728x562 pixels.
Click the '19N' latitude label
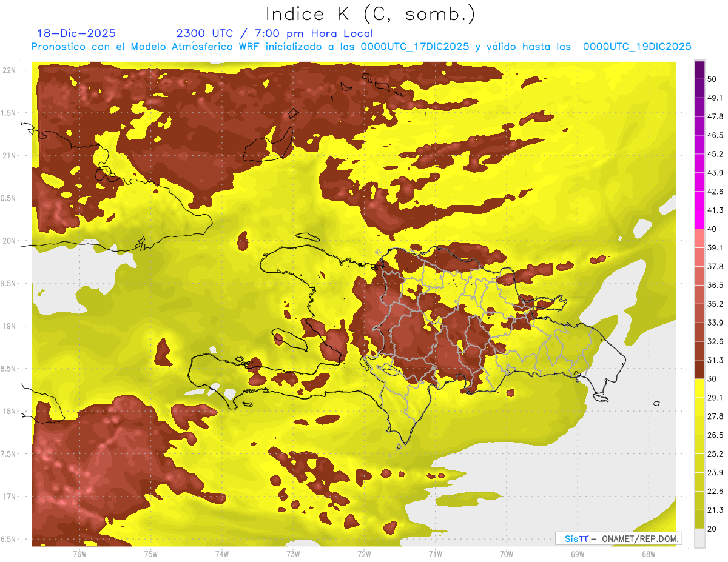pos(10,326)
